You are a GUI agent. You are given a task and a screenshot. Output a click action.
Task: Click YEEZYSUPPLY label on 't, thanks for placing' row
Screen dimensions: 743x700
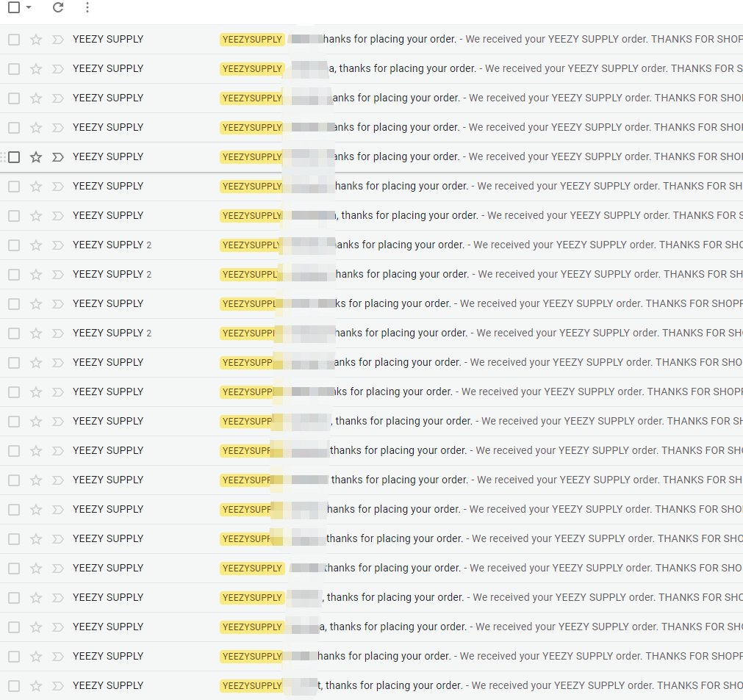251,685
